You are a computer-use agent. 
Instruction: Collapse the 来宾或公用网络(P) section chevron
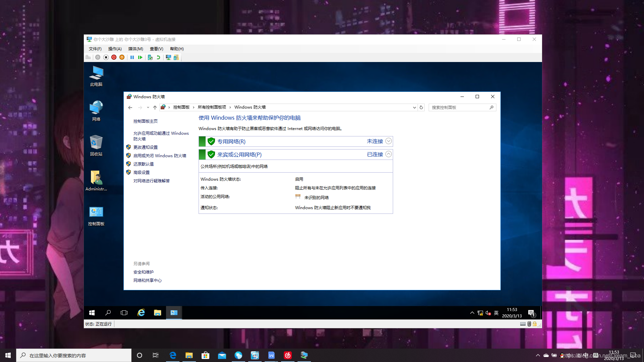388,154
